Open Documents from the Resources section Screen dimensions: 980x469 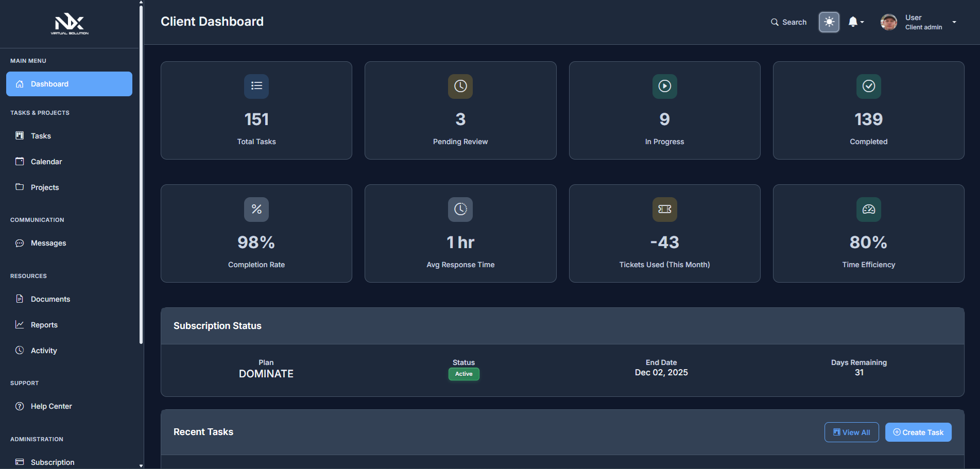click(50, 299)
